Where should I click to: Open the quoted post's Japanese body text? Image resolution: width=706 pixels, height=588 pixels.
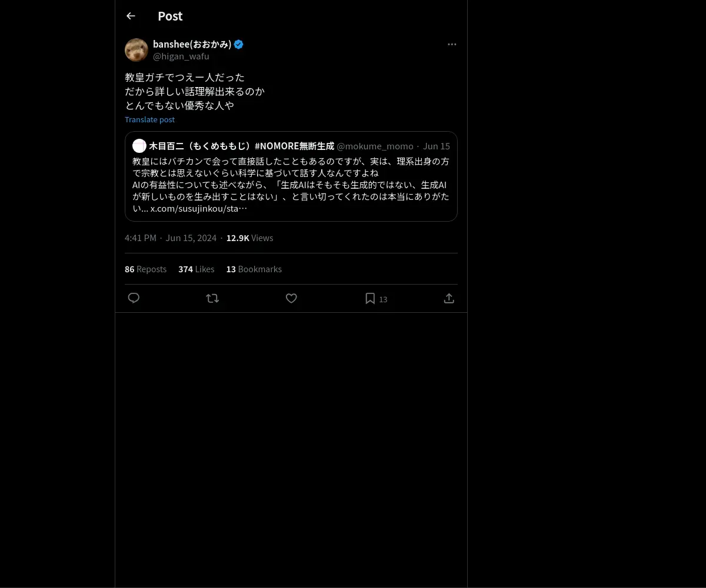coord(291,185)
